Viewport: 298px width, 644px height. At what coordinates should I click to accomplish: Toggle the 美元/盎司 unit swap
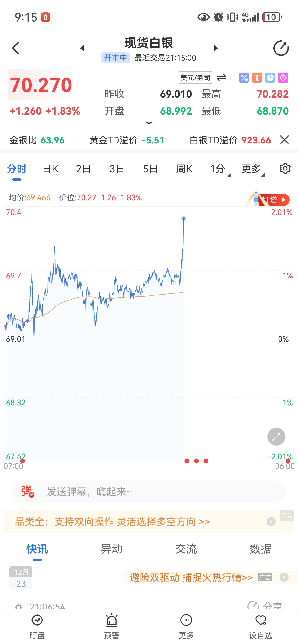221,78
